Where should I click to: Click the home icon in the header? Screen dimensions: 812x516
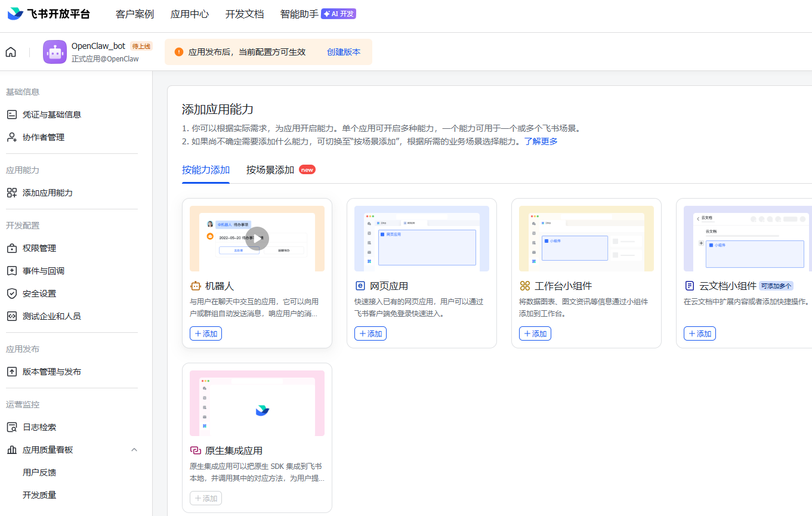tap(11, 52)
